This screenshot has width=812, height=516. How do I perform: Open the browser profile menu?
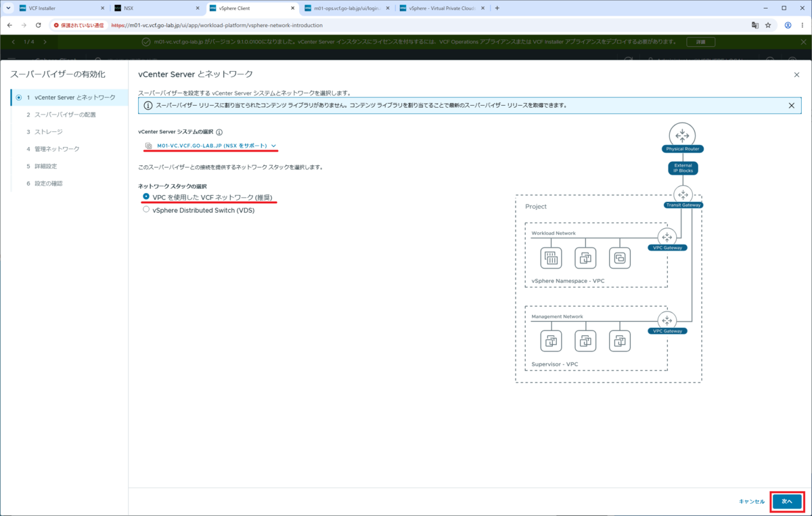(788, 25)
